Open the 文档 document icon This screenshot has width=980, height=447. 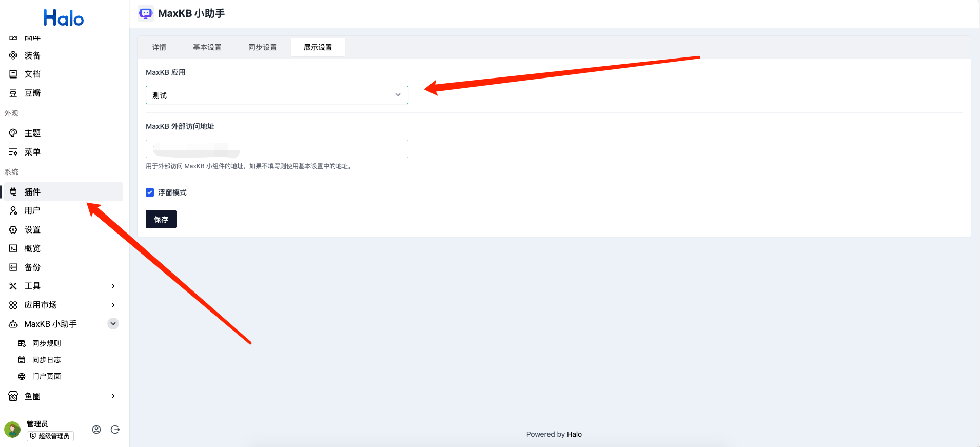[13, 74]
